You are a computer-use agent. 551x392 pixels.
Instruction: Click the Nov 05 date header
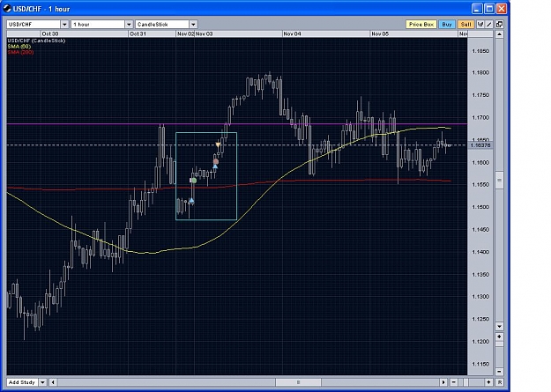point(380,33)
